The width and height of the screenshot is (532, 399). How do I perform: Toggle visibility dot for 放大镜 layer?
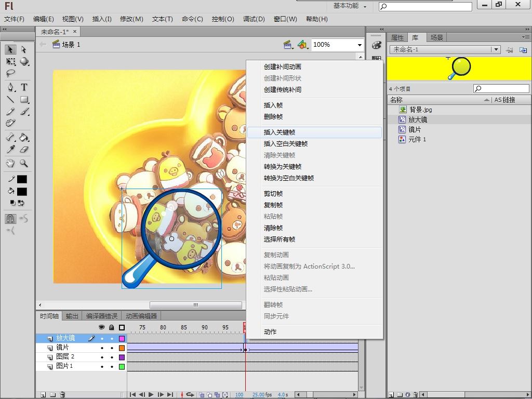click(x=102, y=339)
